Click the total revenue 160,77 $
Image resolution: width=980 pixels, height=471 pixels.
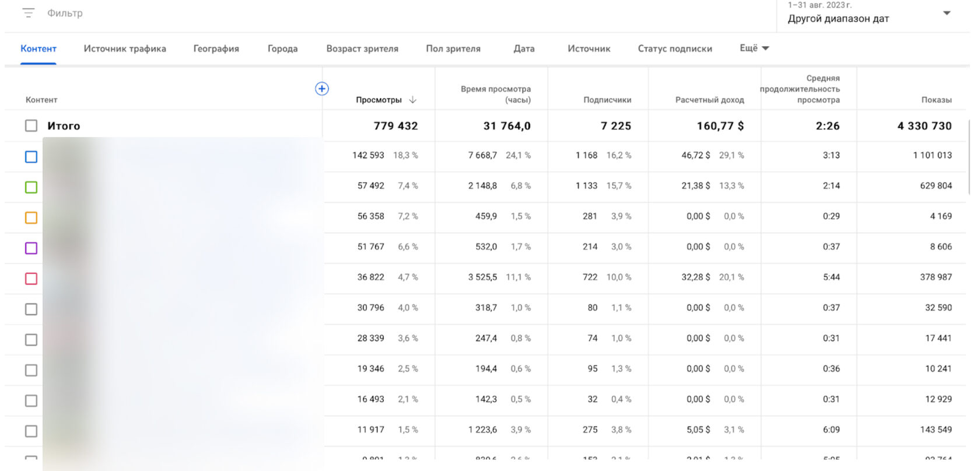pos(720,126)
